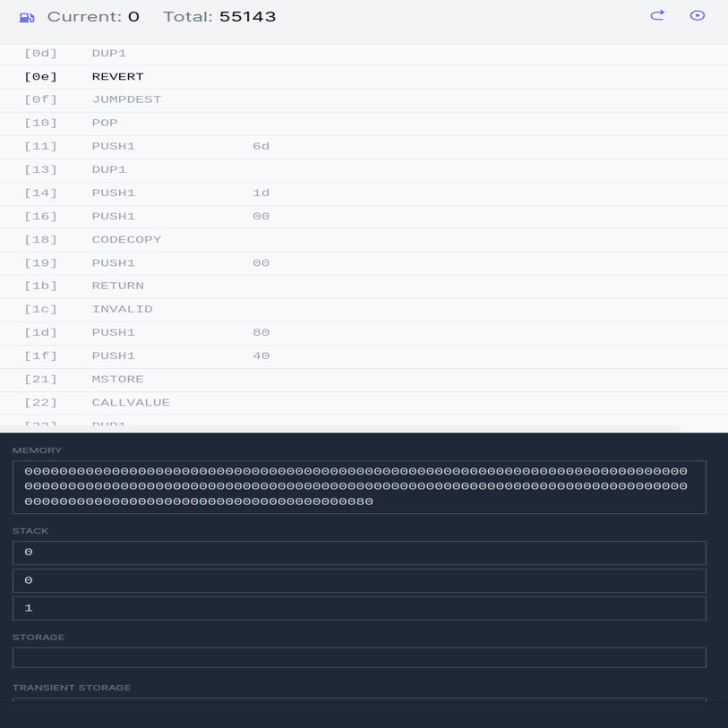The width and height of the screenshot is (728, 728).
Task: Select the [19] PUSH1 00 row
Action: (364, 263)
